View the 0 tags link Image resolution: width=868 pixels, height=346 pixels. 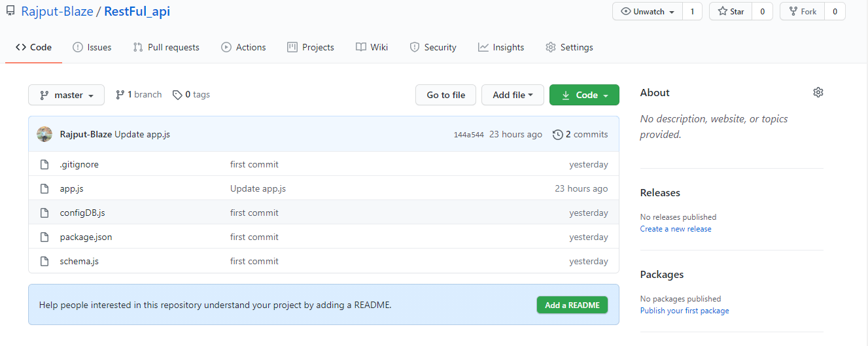tap(191, 95)
